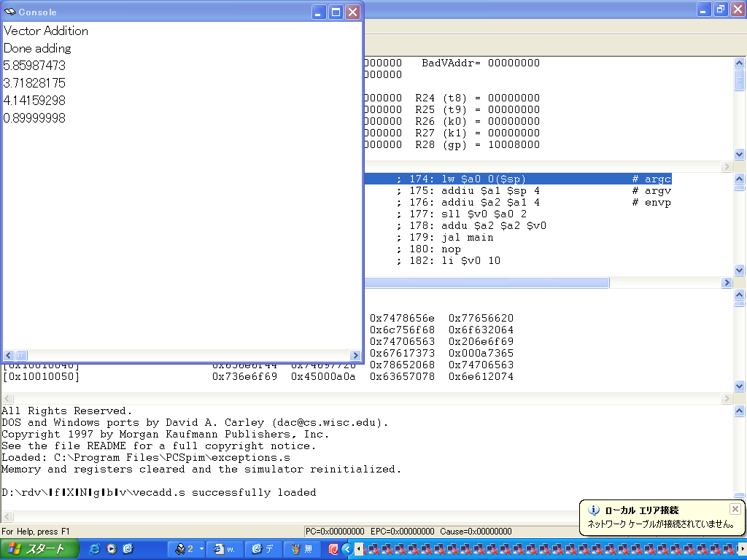Maximize the Console window

point(336,12)
